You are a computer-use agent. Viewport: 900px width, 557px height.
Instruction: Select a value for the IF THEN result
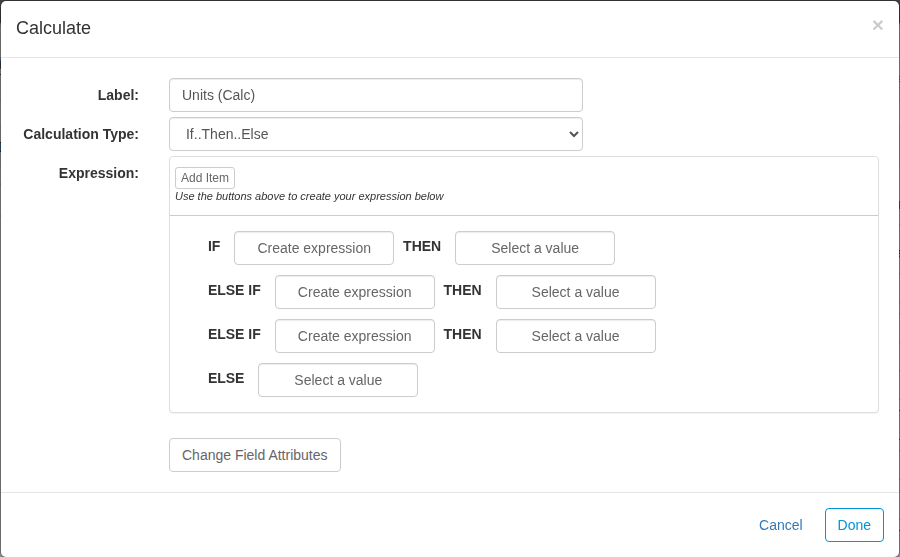(x=535, y=248)
